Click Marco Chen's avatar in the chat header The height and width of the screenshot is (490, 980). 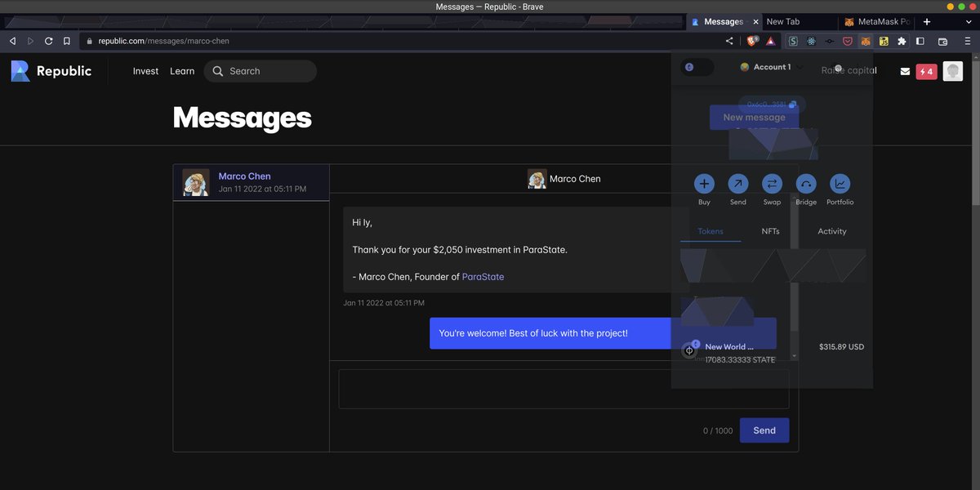coord(537,179)
